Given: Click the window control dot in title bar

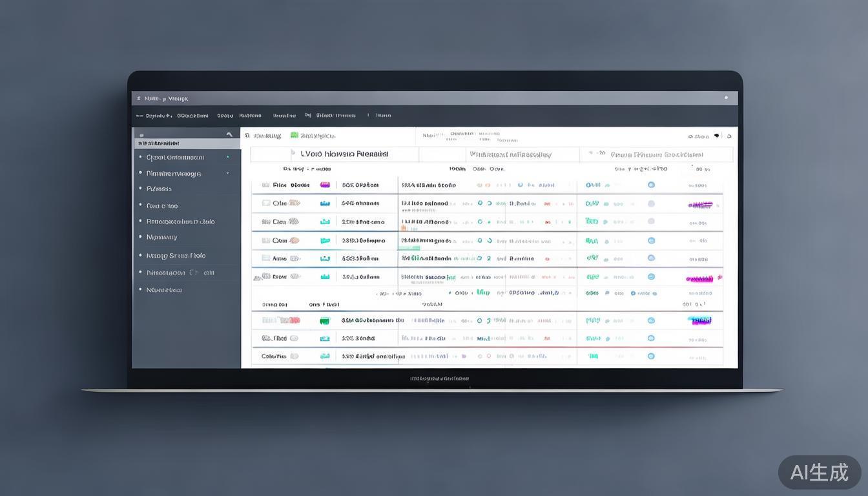Looking at the screenshot, I should [x=726, y=98].
